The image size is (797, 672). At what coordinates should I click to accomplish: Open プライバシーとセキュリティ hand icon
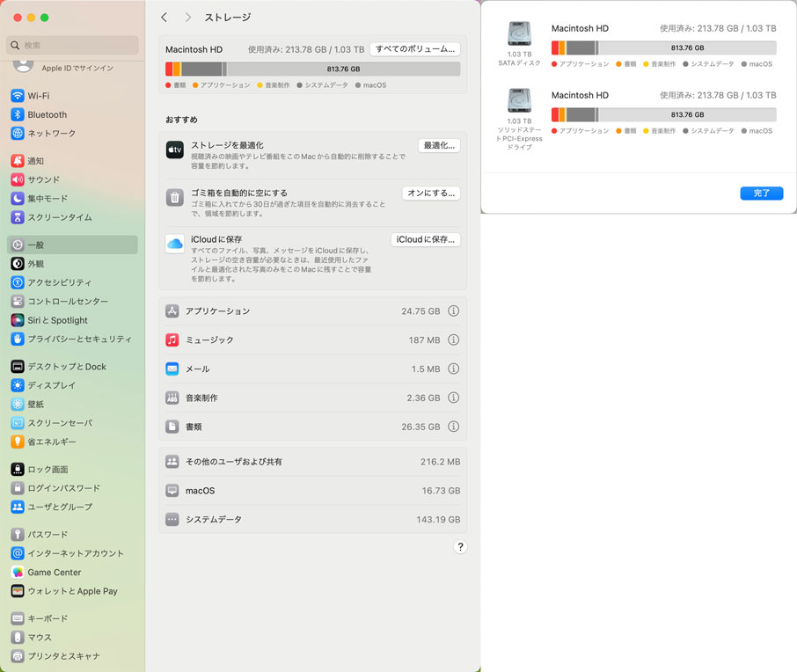18,339
